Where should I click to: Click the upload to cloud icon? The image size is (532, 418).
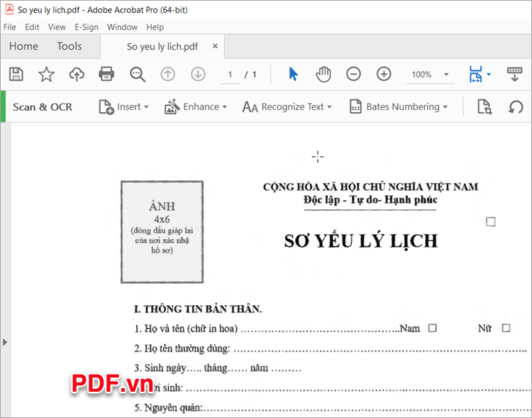pos(77,74)
